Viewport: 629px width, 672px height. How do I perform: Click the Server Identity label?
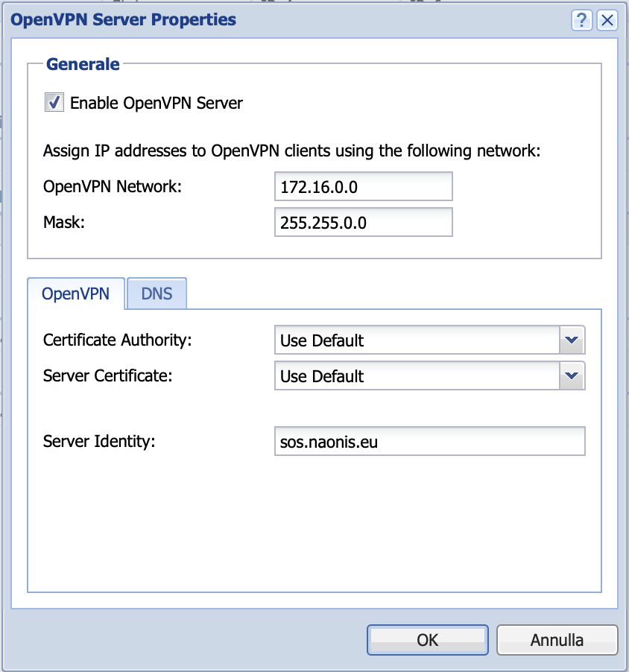[99, 441]
